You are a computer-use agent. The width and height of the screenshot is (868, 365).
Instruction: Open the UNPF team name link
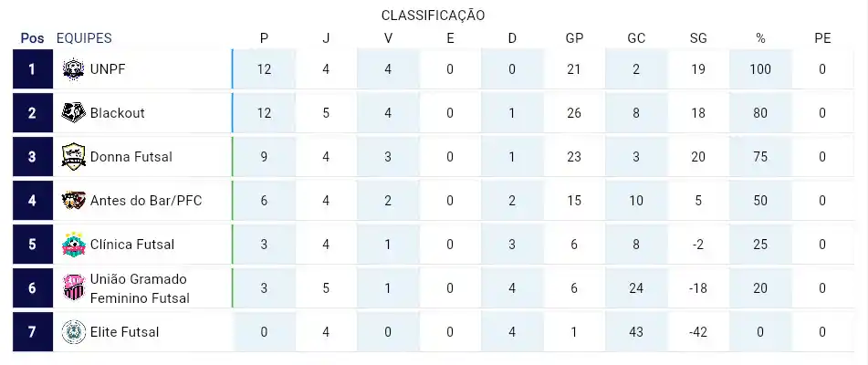pos(108,69)
